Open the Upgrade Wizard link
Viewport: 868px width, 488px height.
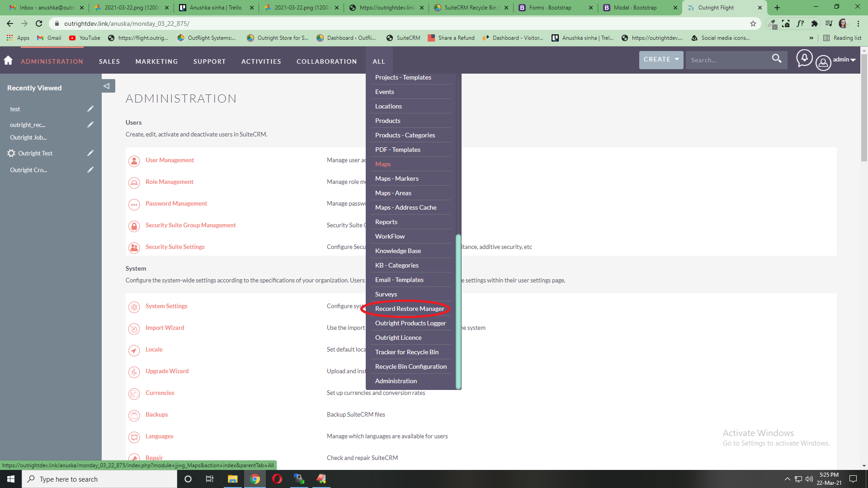tap(167, 371)
